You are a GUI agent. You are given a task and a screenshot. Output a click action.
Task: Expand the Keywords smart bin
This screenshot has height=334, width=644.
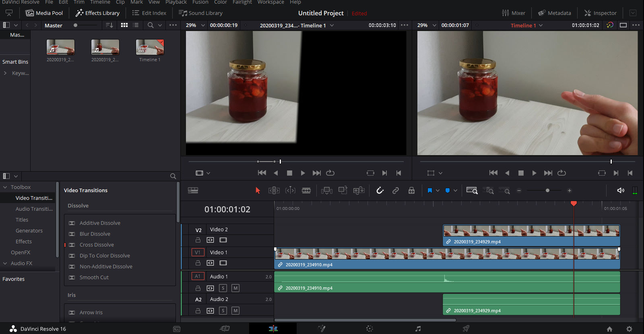point(5,73)
